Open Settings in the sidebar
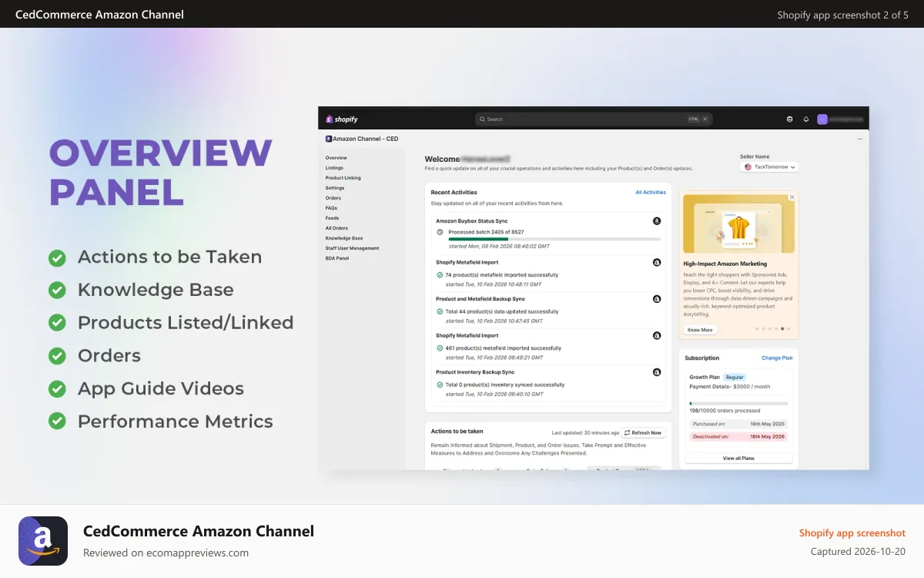Image resolution: width=924 pixels, height=578 pixels. click(x=335, y=188)
